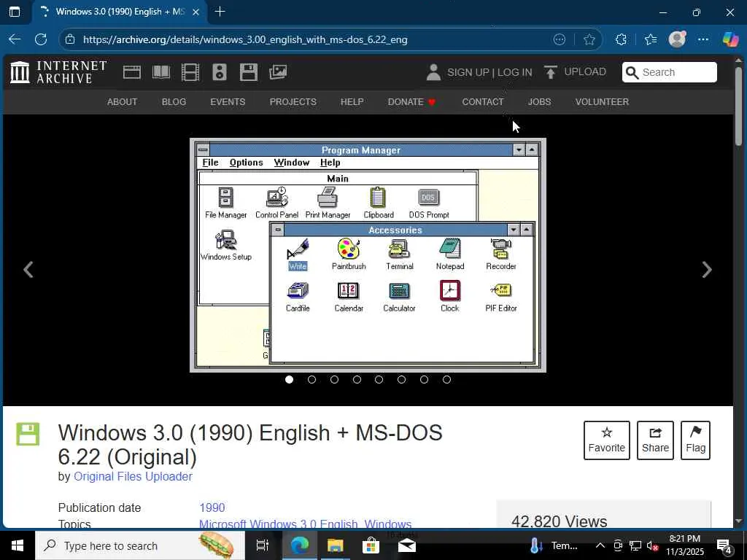Open VOLUNTEER in the navigation bar
Screen dimensions: 747x560
coord(602,102)
